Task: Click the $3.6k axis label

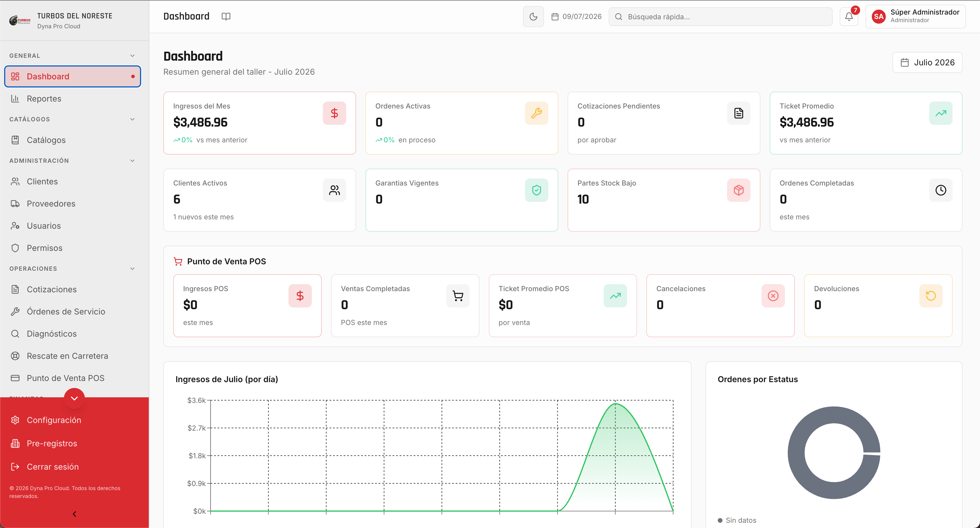Action: coord(196,400)
